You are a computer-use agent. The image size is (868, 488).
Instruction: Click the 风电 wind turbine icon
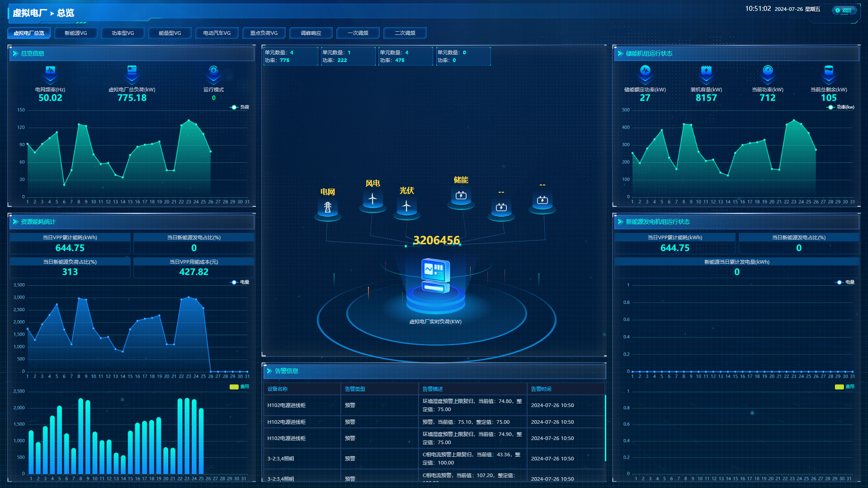click(x=373, y=199)
